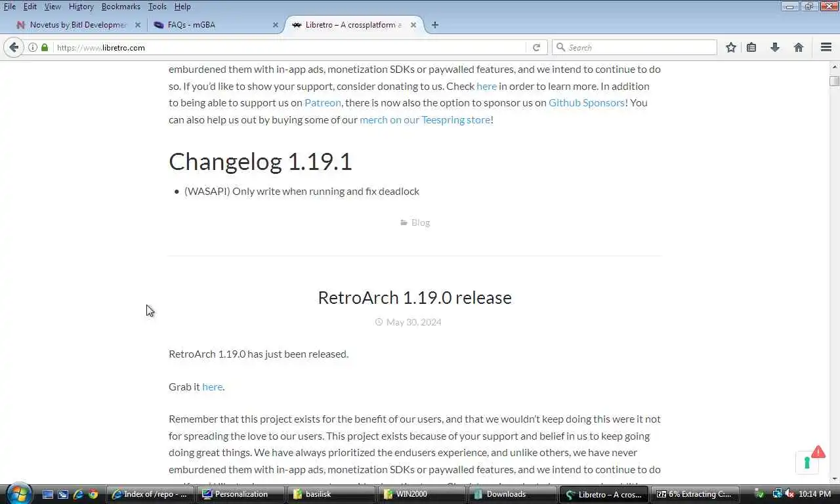Show bookmarks list icon in toolbar

click(x=751, y=47)
